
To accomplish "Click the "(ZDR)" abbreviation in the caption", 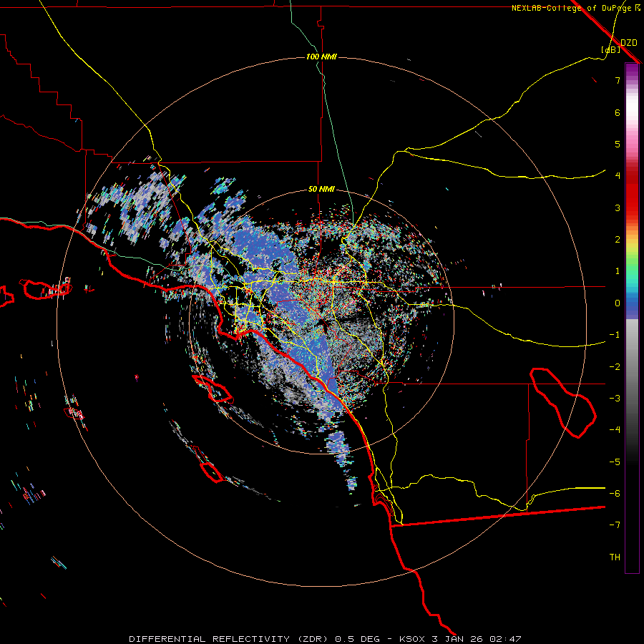I will point(313,639).
